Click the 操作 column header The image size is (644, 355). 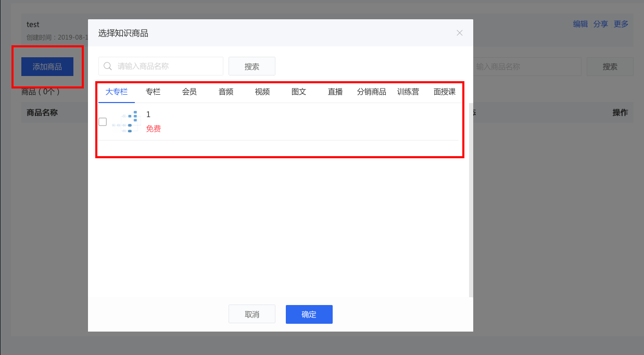pos(620,112)
